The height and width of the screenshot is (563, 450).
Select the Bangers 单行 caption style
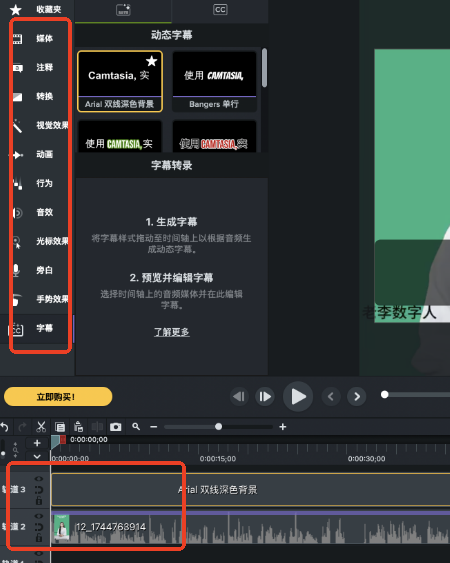214,81
